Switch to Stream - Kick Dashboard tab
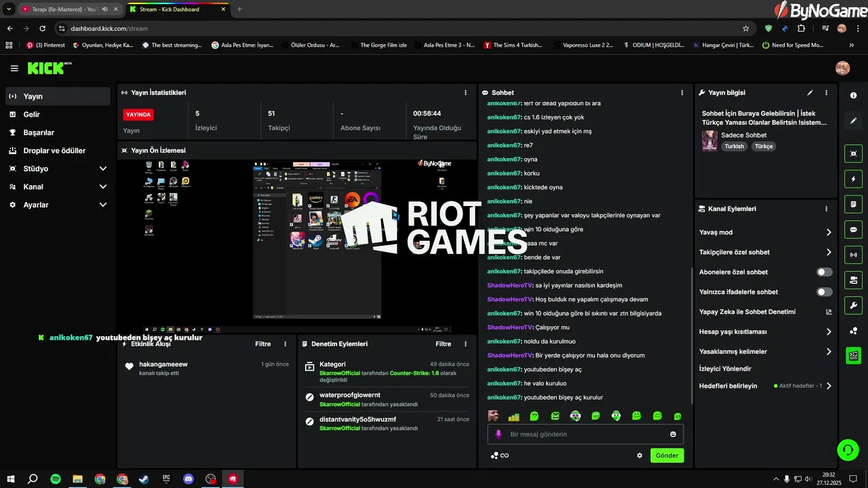The width and height of the screenshot is (868, 488). 176,9
